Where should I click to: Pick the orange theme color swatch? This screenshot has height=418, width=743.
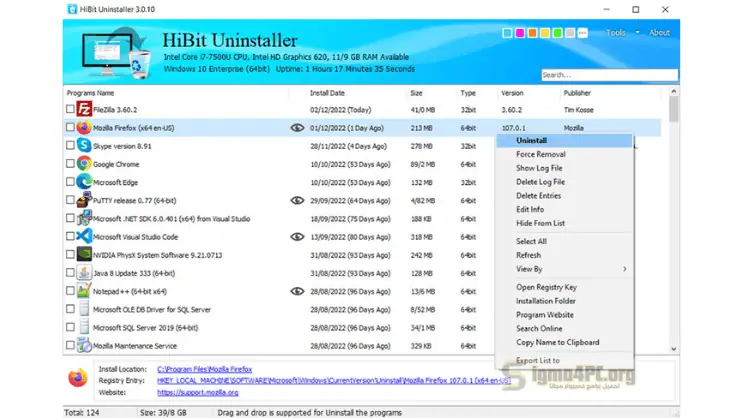pos(532,33)
